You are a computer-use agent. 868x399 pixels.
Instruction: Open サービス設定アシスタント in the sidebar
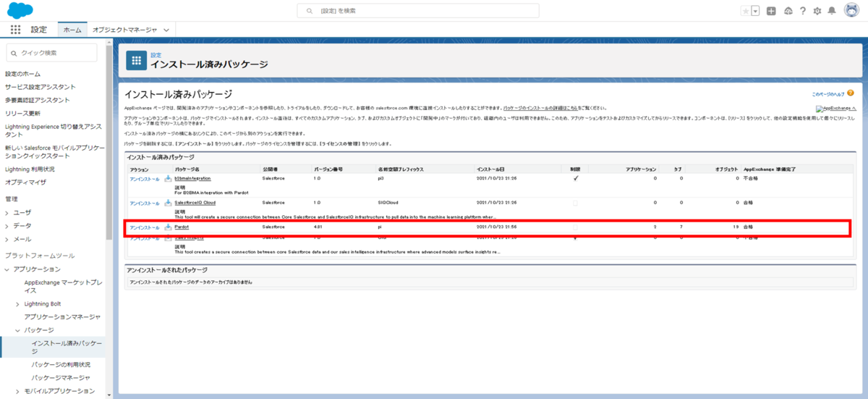point(40,87)
